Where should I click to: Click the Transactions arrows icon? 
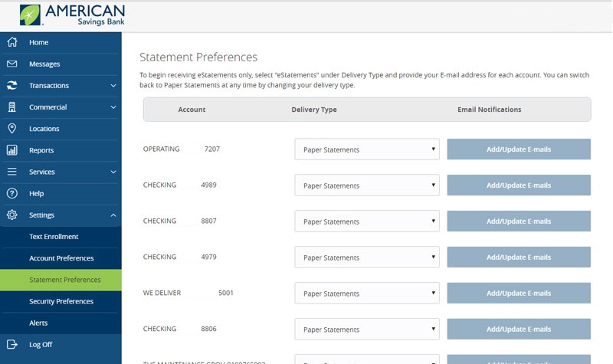coord(12,85)
